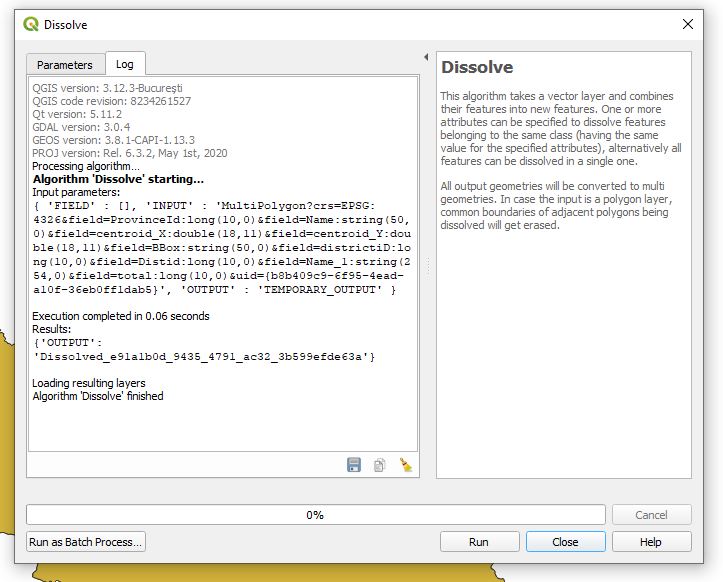Image resolution: width=723 pixels, height=582 pixels.
Task: Close the window with X button
Action: pos(687,24)
